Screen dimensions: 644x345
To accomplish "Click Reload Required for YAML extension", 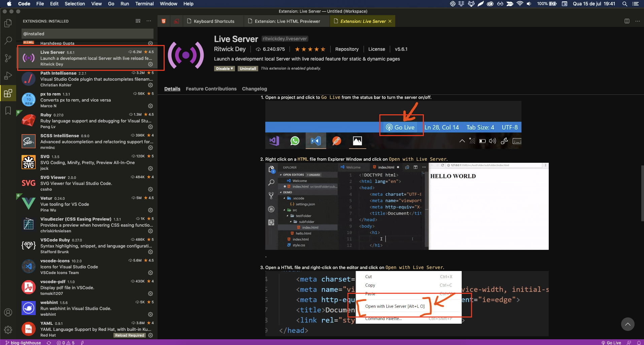I will [130, 335].
